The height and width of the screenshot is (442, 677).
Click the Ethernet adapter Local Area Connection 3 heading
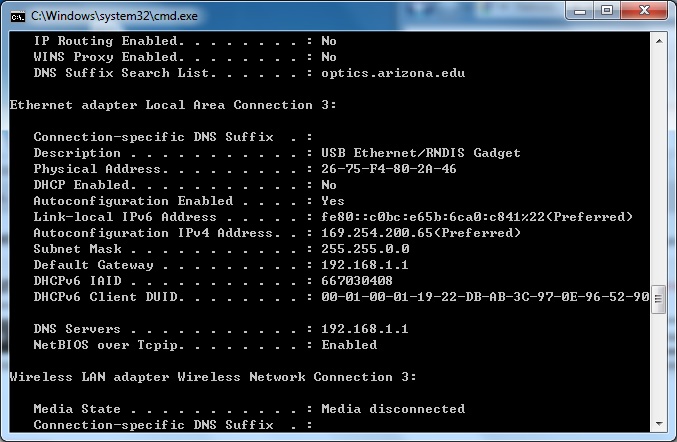[x=173, y=105]
